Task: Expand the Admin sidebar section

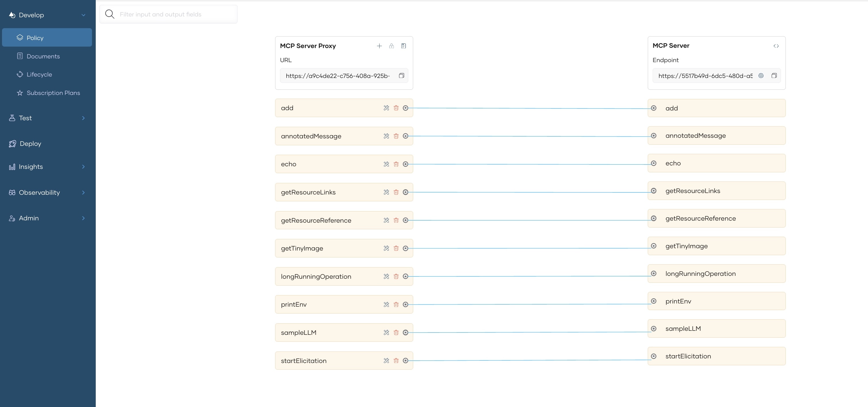Action: coord(83,218)
